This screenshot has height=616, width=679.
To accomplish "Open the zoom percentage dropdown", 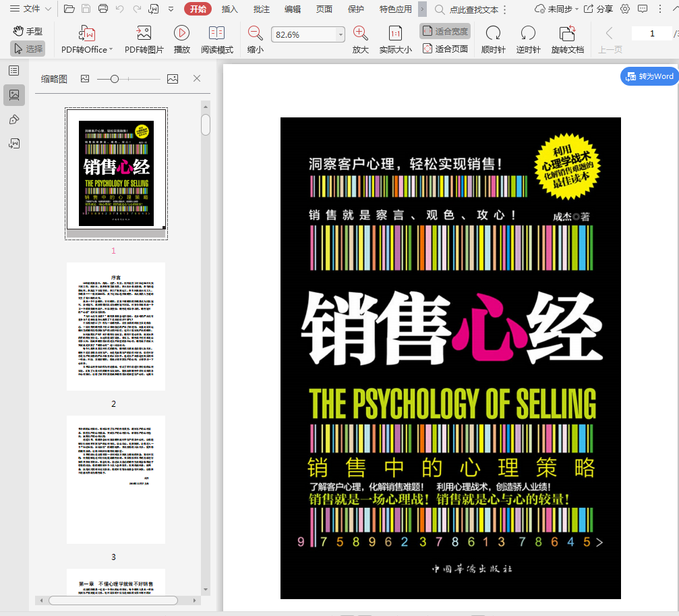I will click(340, 34).
